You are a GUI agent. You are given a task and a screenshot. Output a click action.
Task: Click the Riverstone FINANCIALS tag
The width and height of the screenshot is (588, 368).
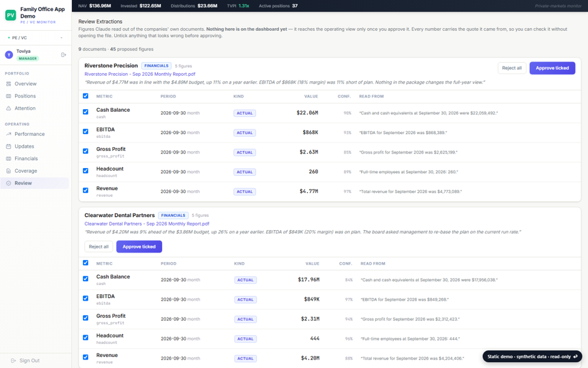coord(156,65)
